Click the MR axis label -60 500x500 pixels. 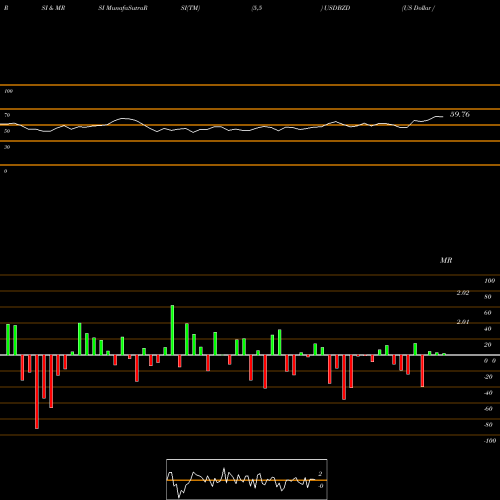click(x=488, y=409)
